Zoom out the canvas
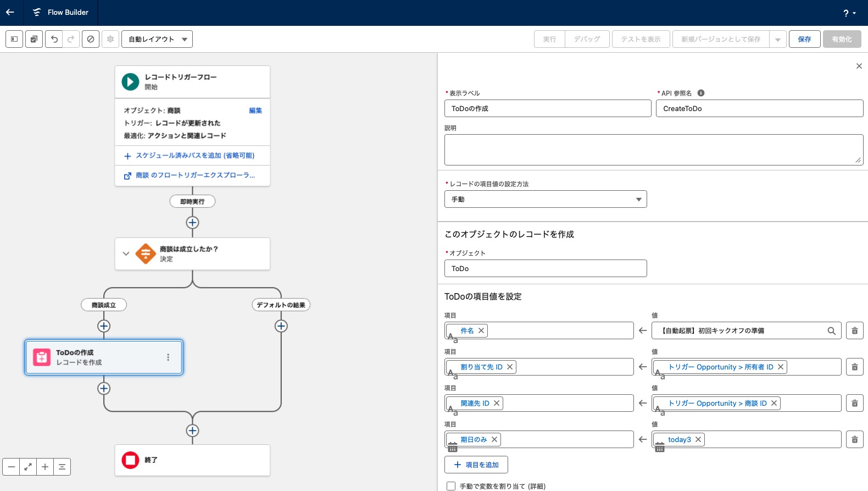The width and height of the screenshot is (868, 491). (11, 467)
